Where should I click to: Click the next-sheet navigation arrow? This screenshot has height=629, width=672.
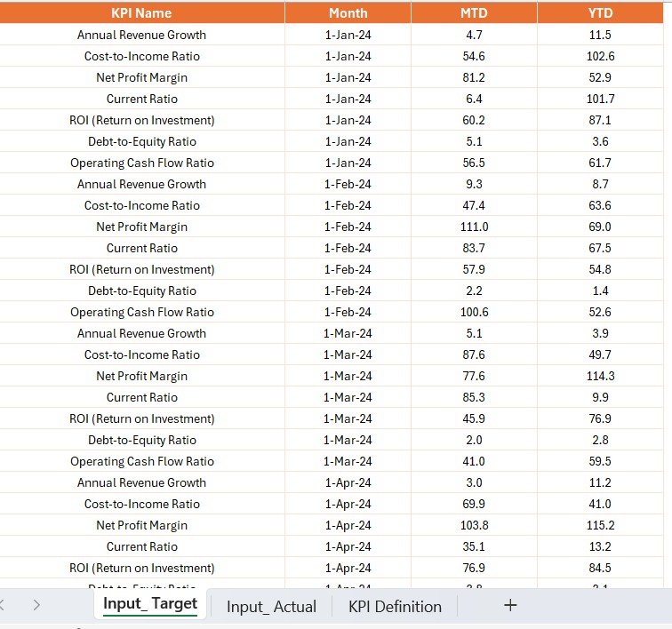pyautogui.click(x=36, y=605)
